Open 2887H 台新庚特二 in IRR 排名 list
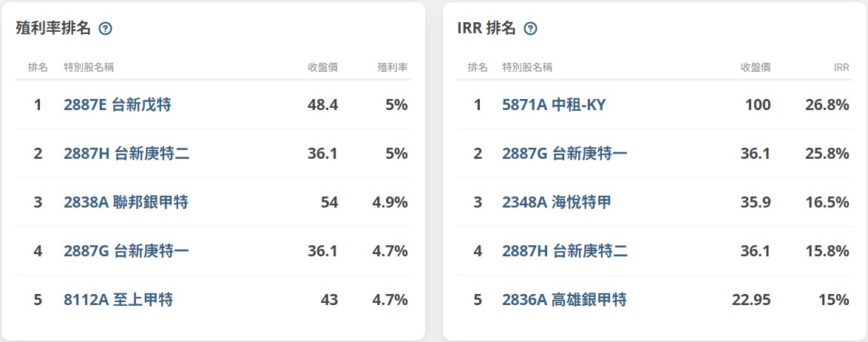The width and height of the screenshot is (868, 342). [x=565, y=250]
